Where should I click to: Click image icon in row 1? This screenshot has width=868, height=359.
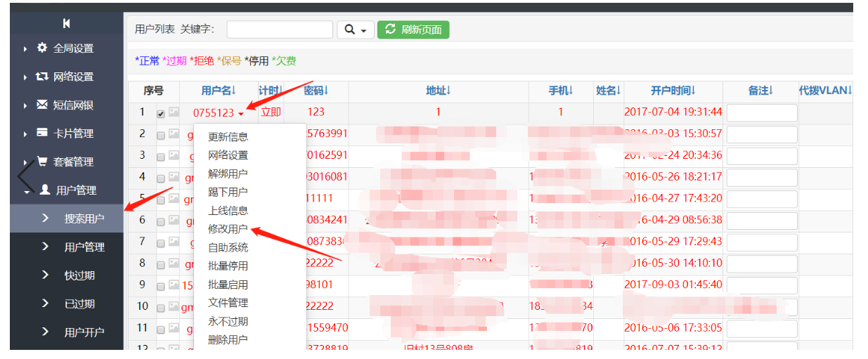pyautogui.click(x=174, y=113)
